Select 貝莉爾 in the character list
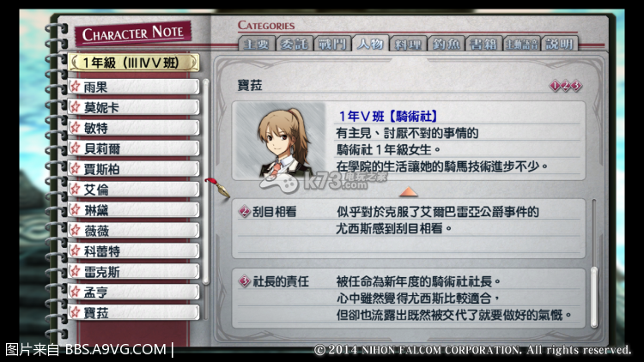 click(134, 148)
